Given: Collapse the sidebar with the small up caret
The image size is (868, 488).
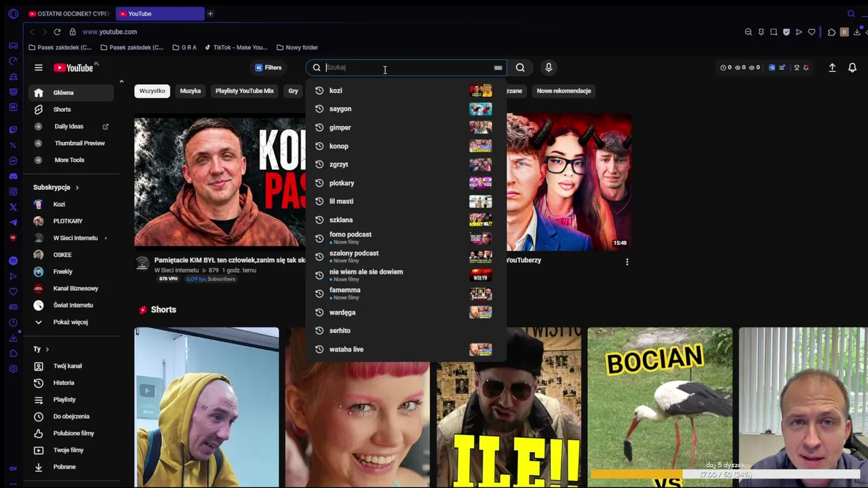Looking at the screenshot, I should click(121, 82).
